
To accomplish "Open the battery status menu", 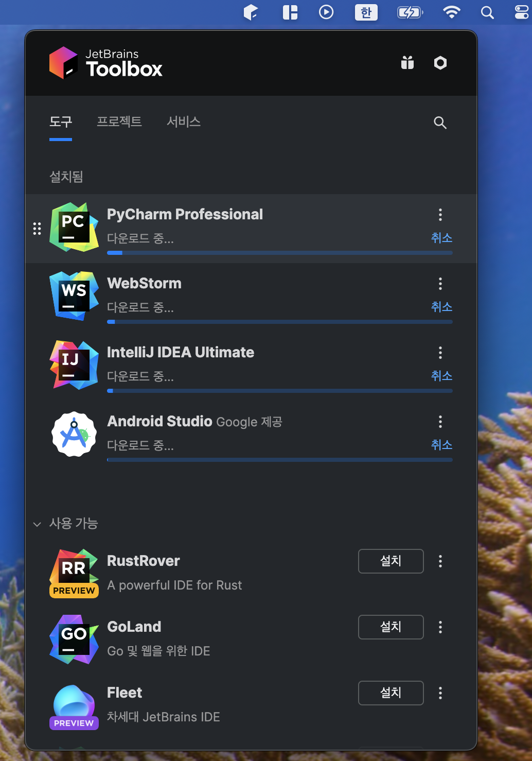I will coord(410,12).
